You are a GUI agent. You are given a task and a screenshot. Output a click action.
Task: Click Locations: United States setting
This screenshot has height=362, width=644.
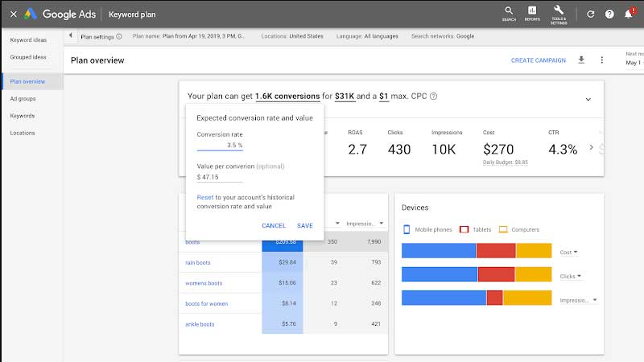[x=292, y=36]
